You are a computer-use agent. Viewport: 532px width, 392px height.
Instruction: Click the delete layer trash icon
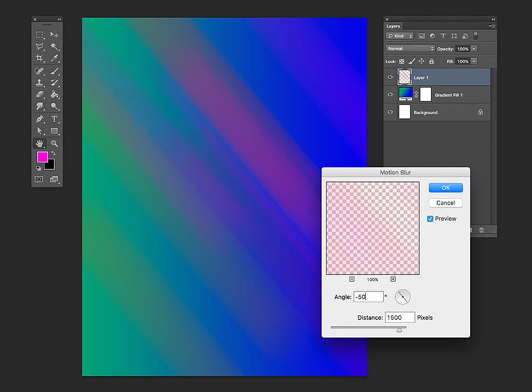(482, 230)
